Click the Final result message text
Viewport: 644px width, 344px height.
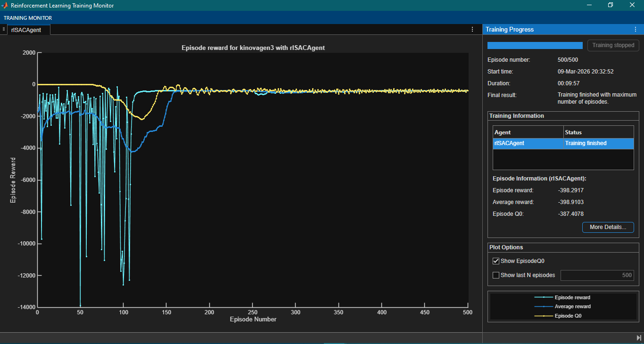point(597,98)
